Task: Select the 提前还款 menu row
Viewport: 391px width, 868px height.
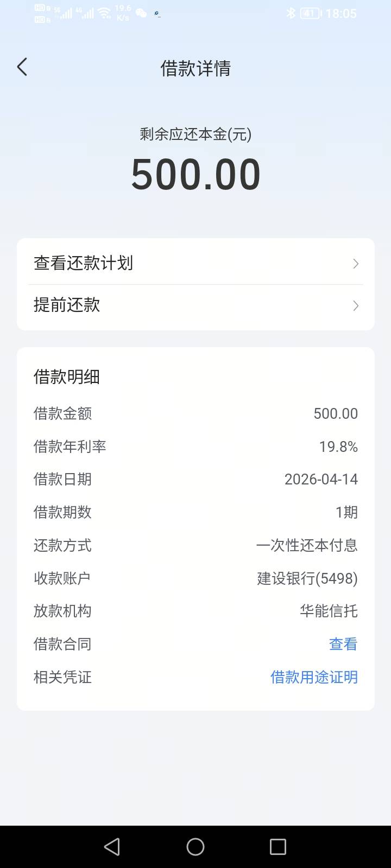Action: tap(195, 305)
